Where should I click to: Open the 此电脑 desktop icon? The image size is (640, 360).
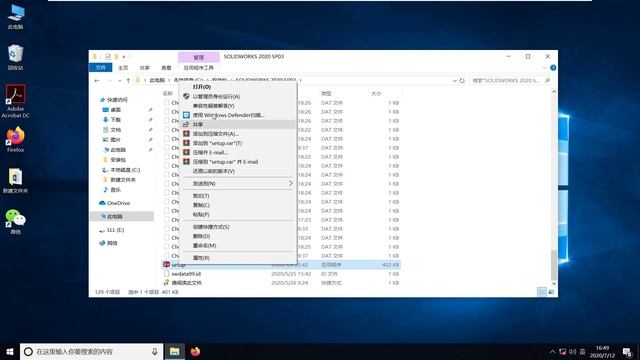pos(16,16)
